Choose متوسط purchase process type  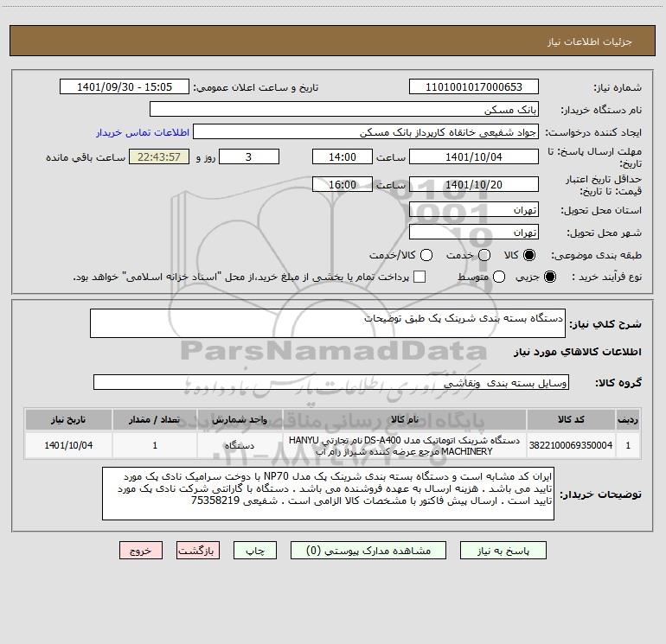(x=499, y=277)
